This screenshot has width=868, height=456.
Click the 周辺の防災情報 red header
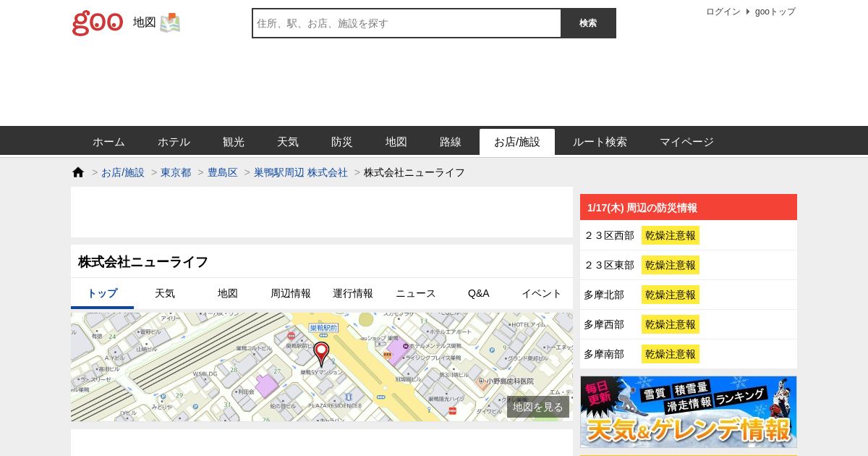pos(689,207)
